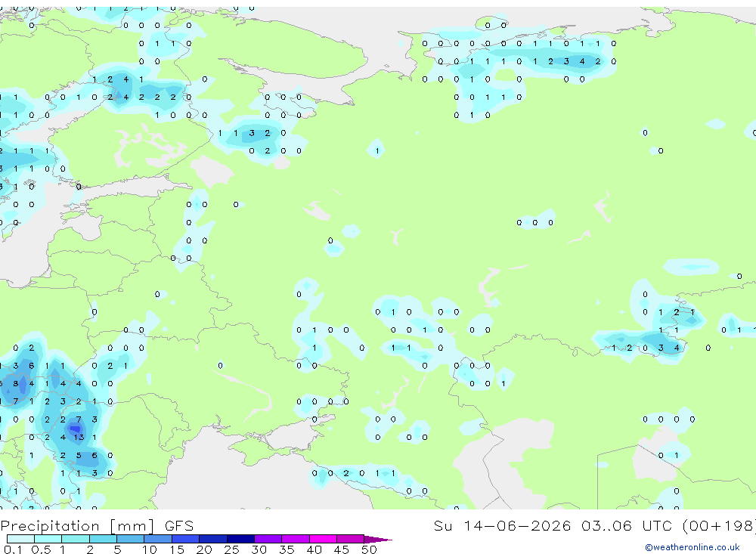Image resolution: width=756 pixels, height=554 pixels.
Task: Click the '13' precipitation value on the map
Action: click(79, 438)
